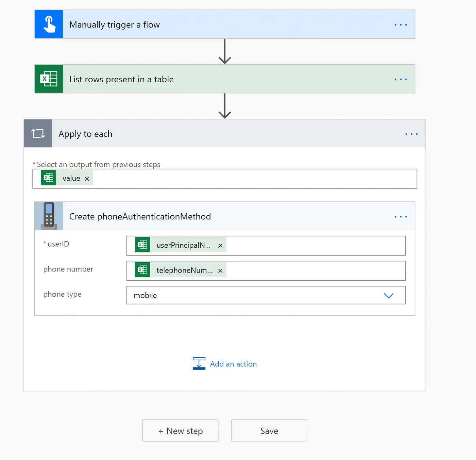476x460 pixels.
Task: Click "Select an output from previous steps" label
Action: [x=99, y=165]
